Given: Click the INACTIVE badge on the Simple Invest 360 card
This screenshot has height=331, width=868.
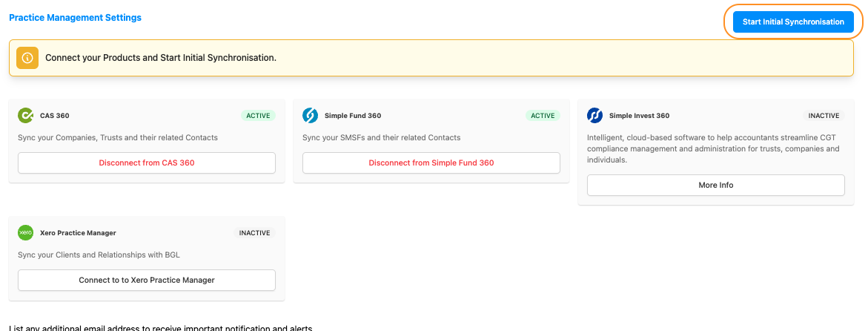Looking at the screenshot, I should pyautogui.click(x=824, y=116).
